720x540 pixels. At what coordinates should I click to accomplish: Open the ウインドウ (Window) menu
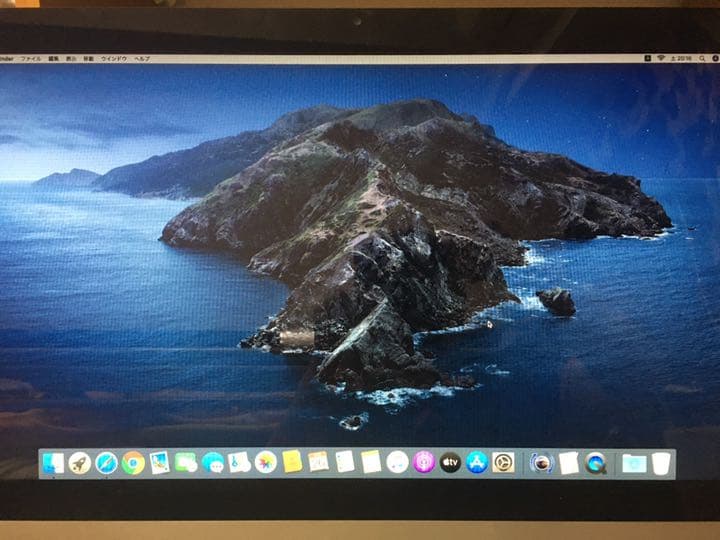pos(114,59)
